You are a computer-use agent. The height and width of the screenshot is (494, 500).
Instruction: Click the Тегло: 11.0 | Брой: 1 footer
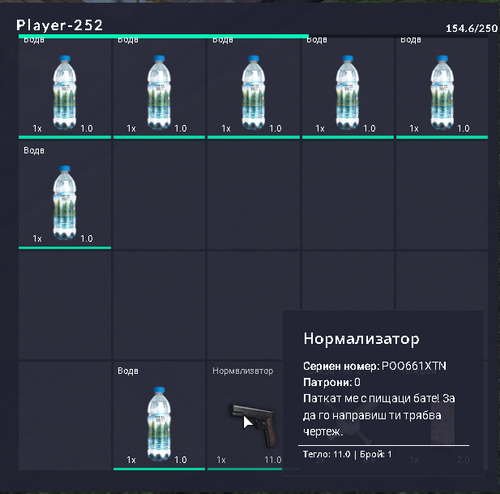pyautogui.click(x=347, y=454)
